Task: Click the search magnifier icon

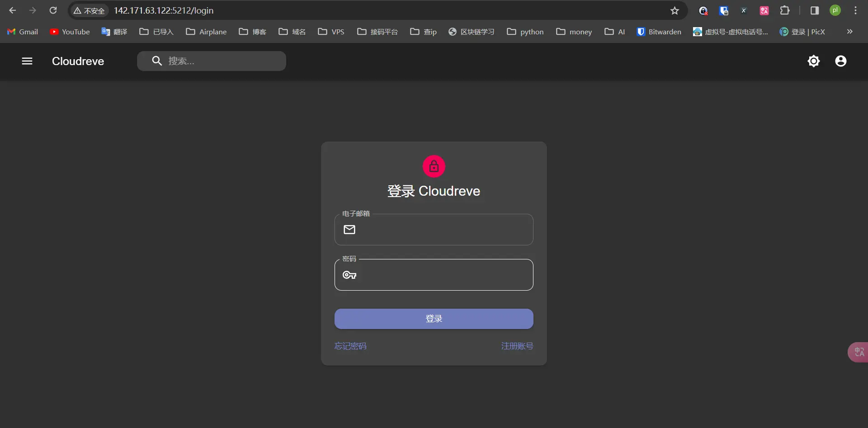Action: pyautogui.click(x=157, y=61)
